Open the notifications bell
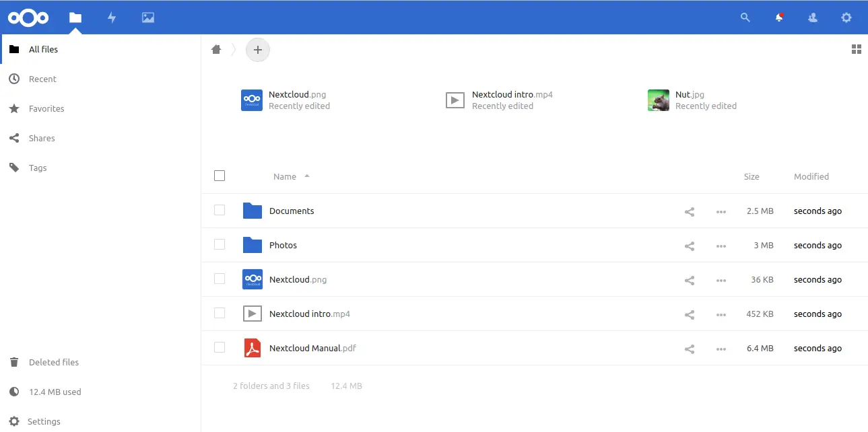 (779, 18)
